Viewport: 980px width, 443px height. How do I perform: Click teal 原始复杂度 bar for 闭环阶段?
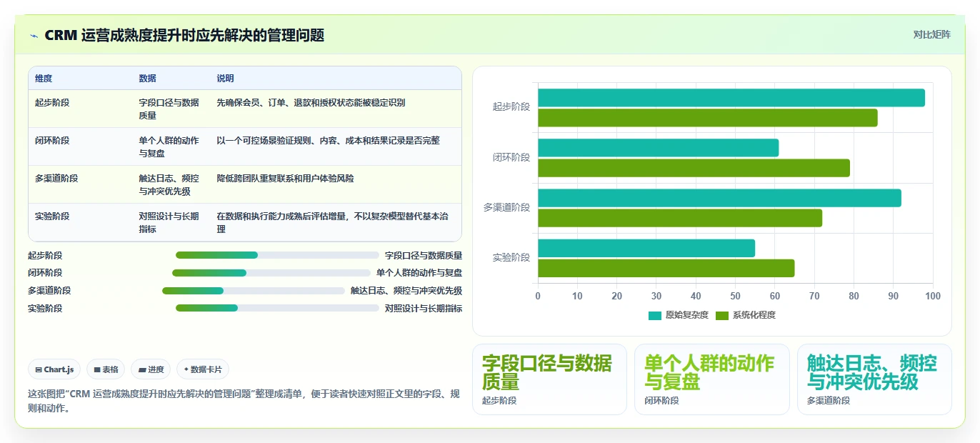pyautogui.click(x=658, y=148)
